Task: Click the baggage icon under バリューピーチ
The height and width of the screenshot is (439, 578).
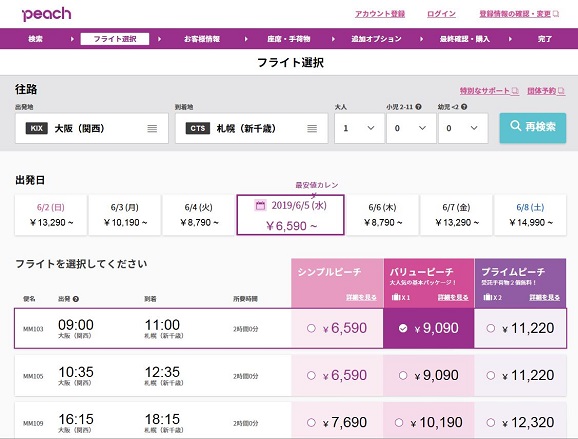Action: 396,297
